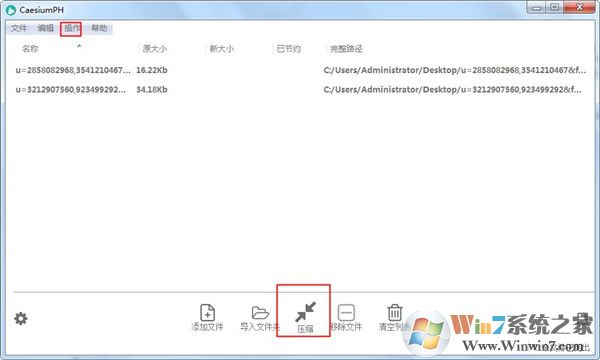Open the 编辑 (Edit) menu

(46, 28)
